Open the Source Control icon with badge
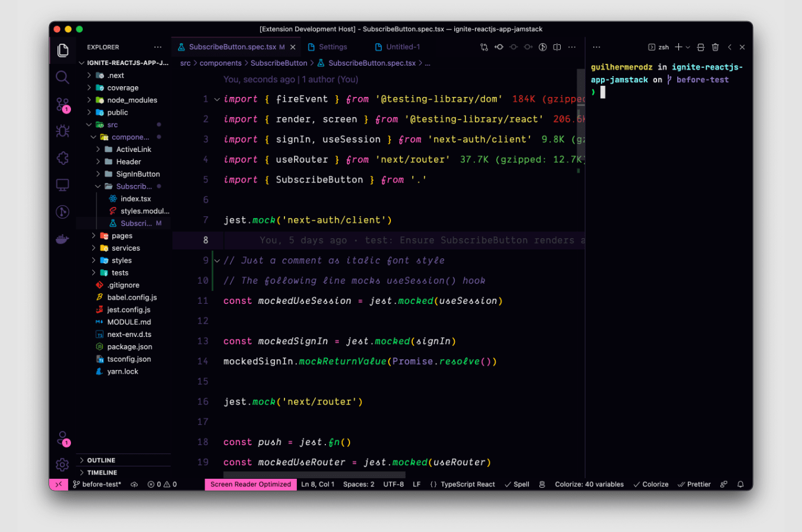 [62, 103]
